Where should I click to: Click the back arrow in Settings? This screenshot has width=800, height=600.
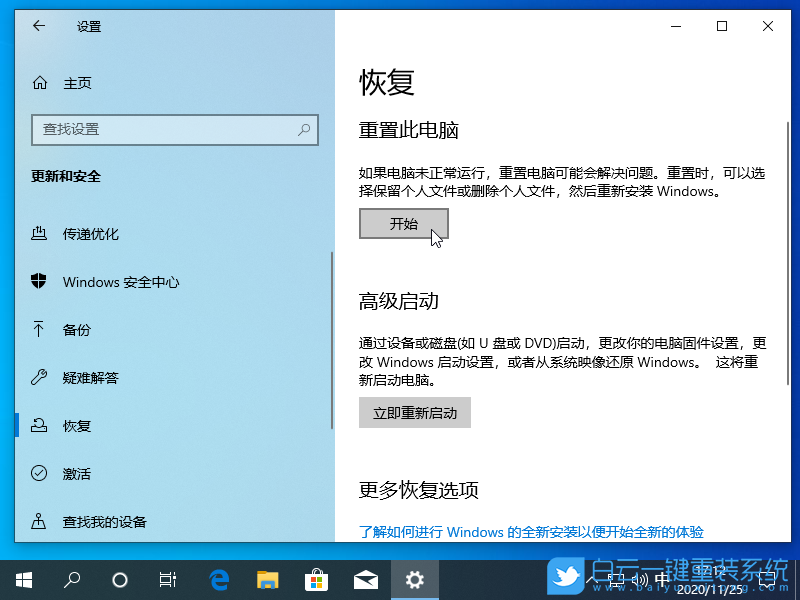point(38,26)
